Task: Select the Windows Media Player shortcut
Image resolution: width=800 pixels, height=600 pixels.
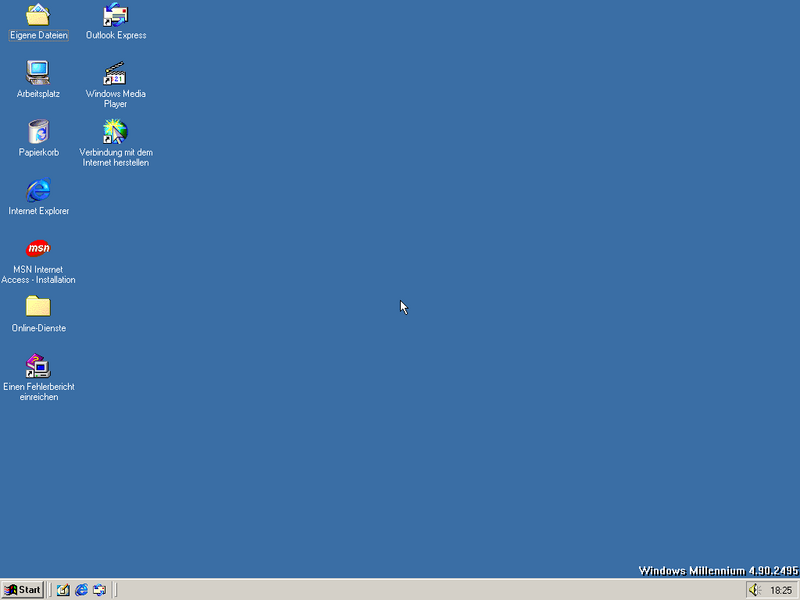Action: pyautogui.click(x=115, y=73)
